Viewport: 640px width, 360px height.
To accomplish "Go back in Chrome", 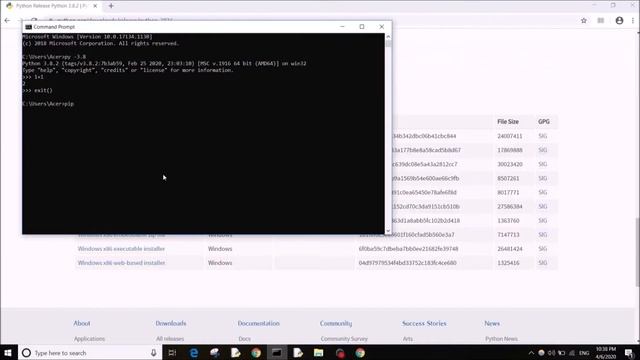I will coord(7,20).
